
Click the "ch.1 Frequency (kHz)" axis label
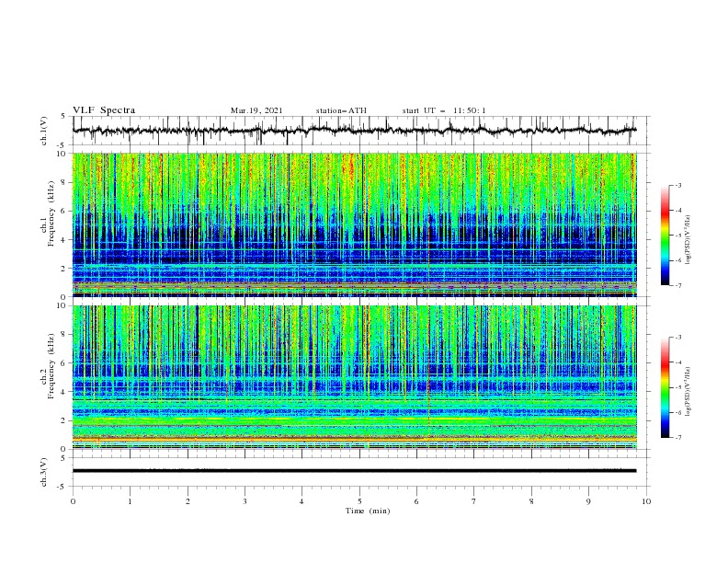(48, 212)
